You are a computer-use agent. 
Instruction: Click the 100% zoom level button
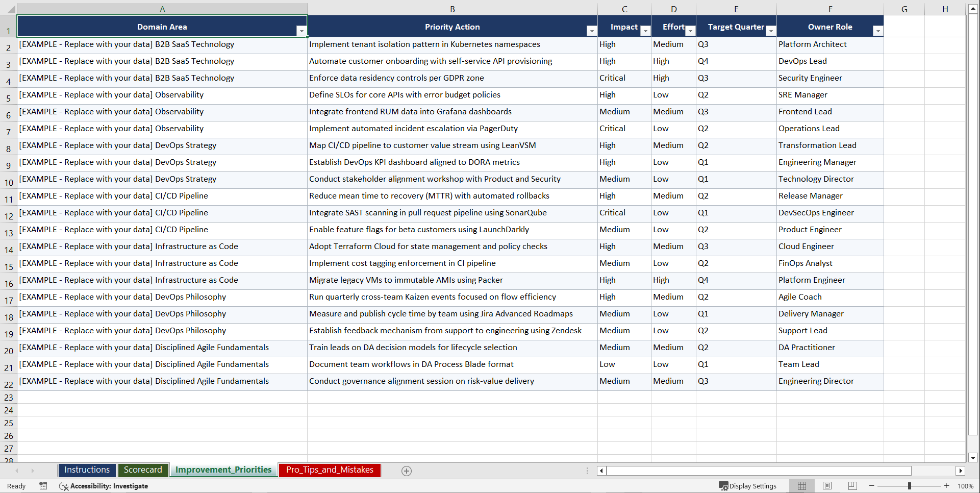[966, 486]
